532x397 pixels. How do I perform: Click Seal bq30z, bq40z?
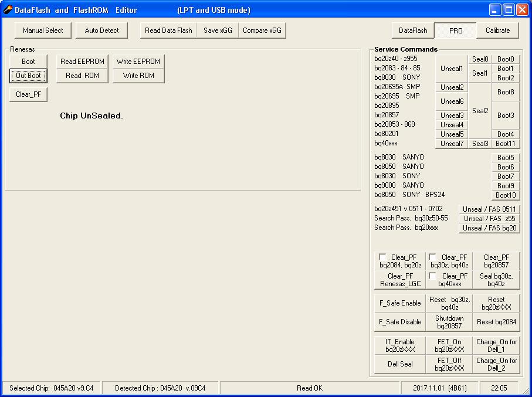tap(496, 280)
